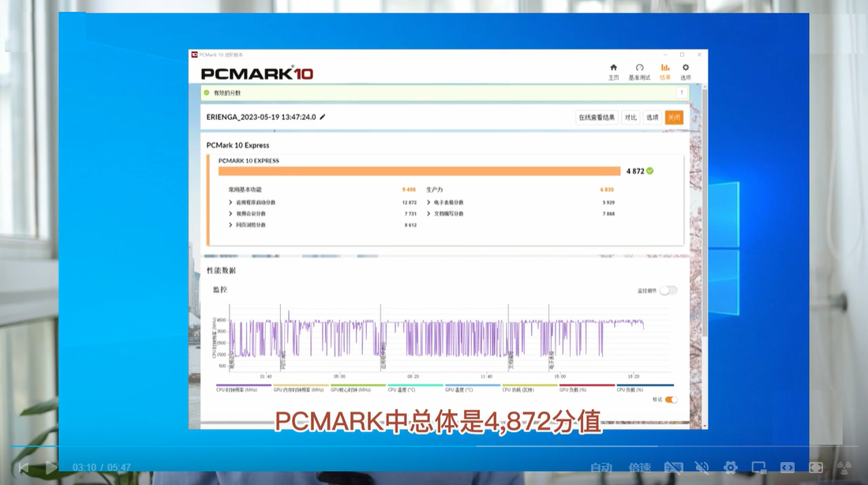The height and width of the screenshot is (485, 868).
Task: Enable picture-in-picture mode icon
Action: (x=758, y=468)
